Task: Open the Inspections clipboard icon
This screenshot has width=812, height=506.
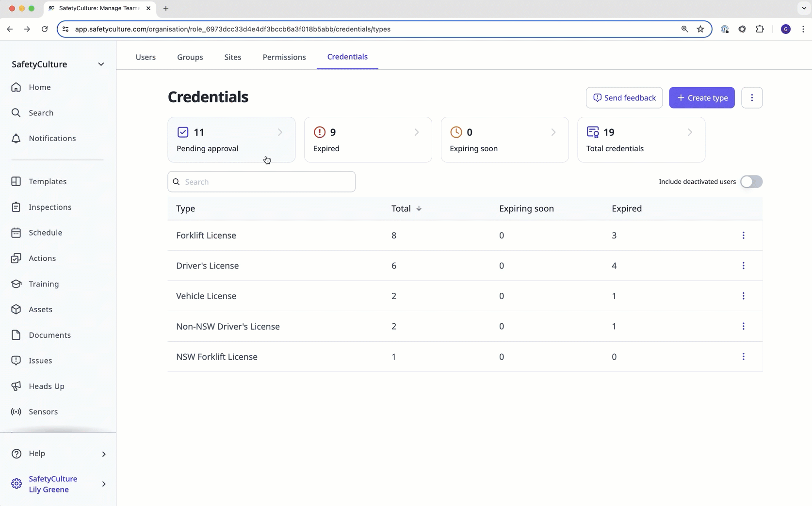Action: click(16, 207)
